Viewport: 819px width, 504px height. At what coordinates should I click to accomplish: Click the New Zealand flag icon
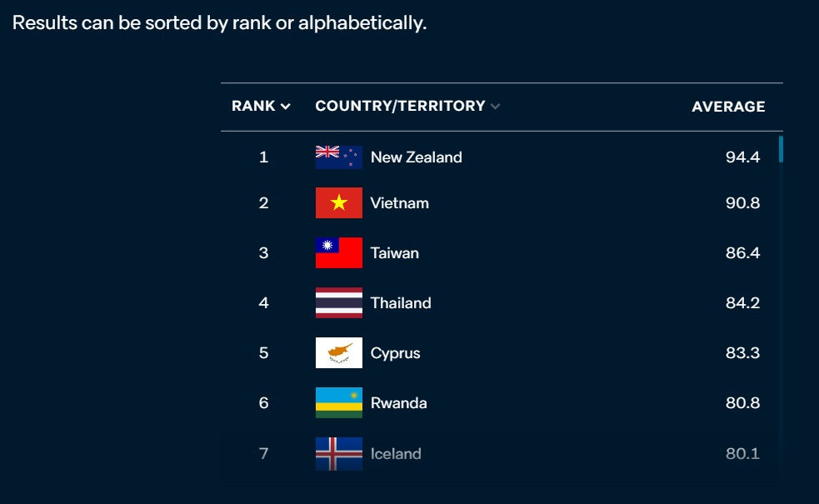click(338, 157)
